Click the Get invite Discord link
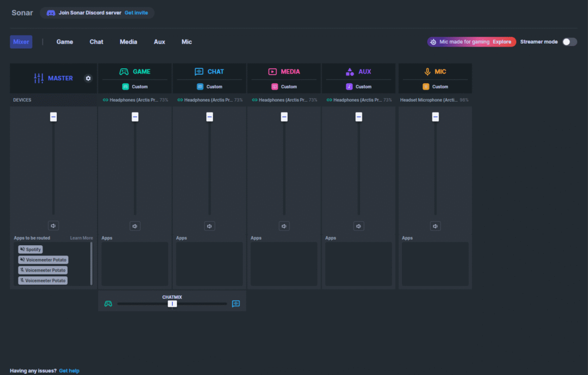This screenshot has width=588, height=375. [x=137, y=13]
